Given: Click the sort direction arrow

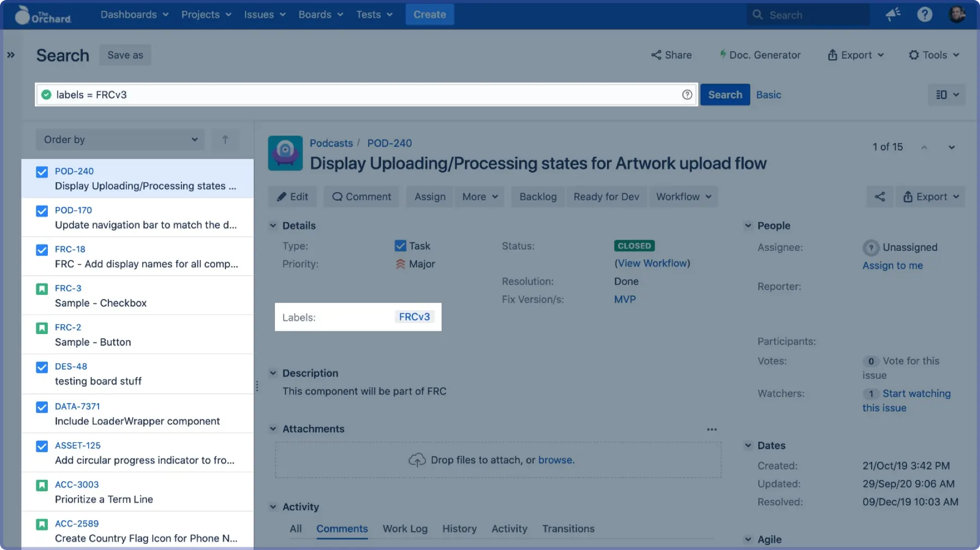Looking at the screenshot, I should [x=225, y=140].
